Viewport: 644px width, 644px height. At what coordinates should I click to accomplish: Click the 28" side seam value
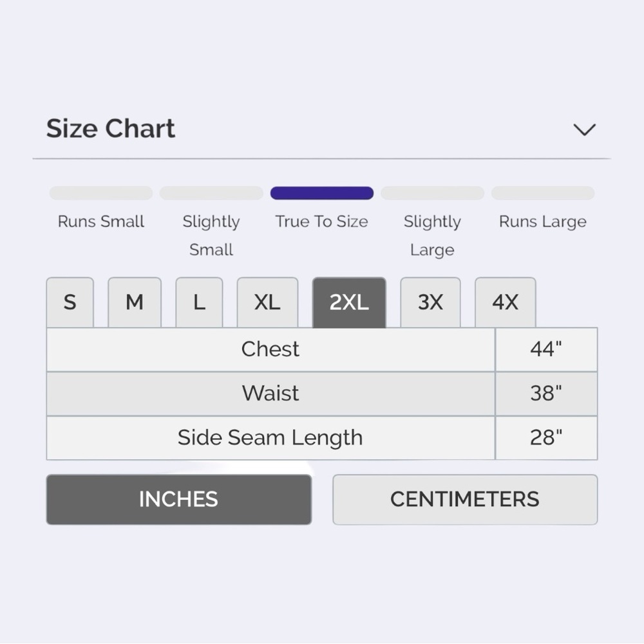(x=546, y=437)
